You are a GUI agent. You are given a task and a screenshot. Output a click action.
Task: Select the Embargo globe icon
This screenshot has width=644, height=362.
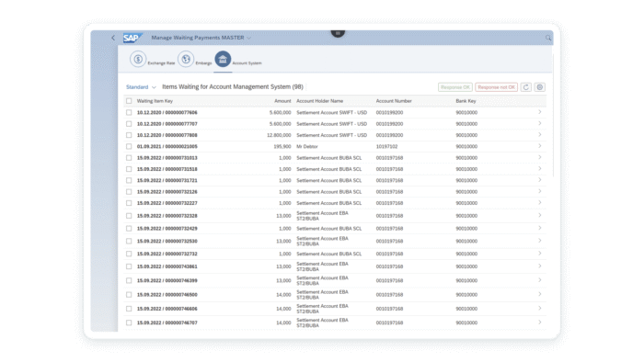click(186, 59)
